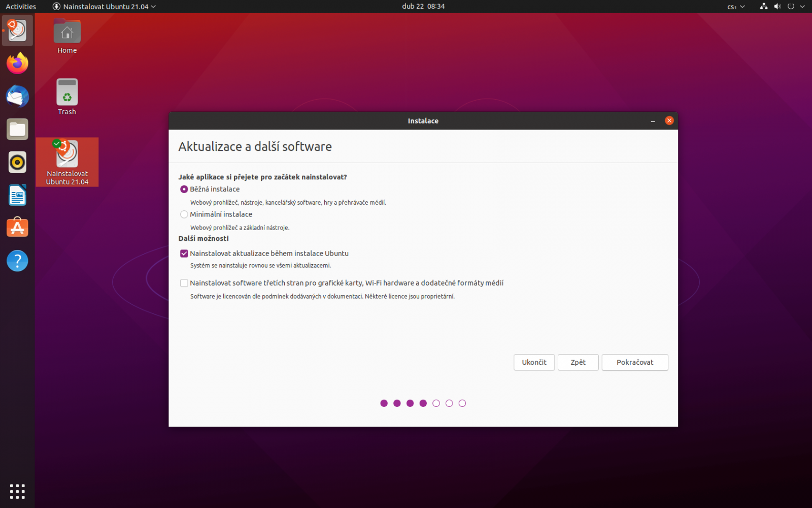The height and width of the screenshot is (508, 812).
Task: Uncheck Nainstalovat aktualizace během instalace Ubuntu
Action: tap(184, 253)
